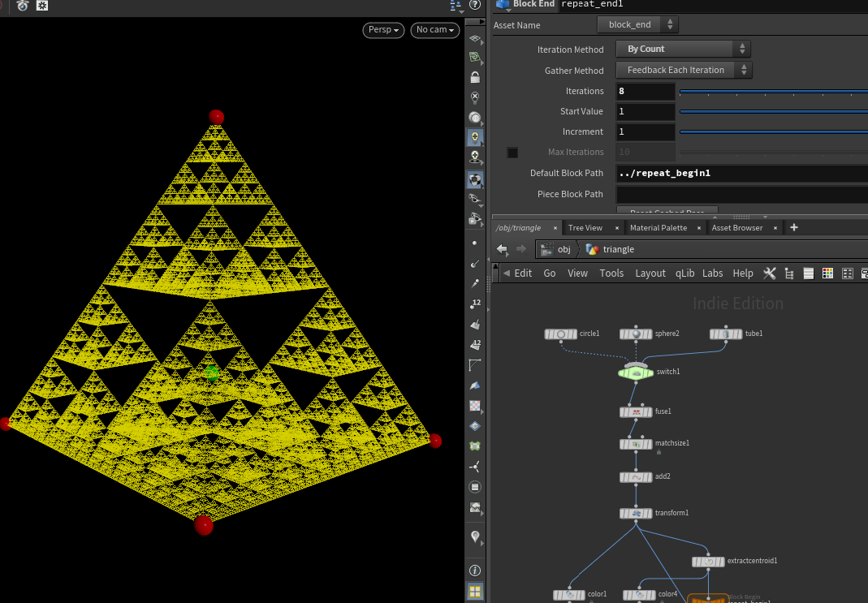The width and height of the screenshot is (868, 603).
Task: Add a new pane tab with plus button
Action: coord(794,228)
